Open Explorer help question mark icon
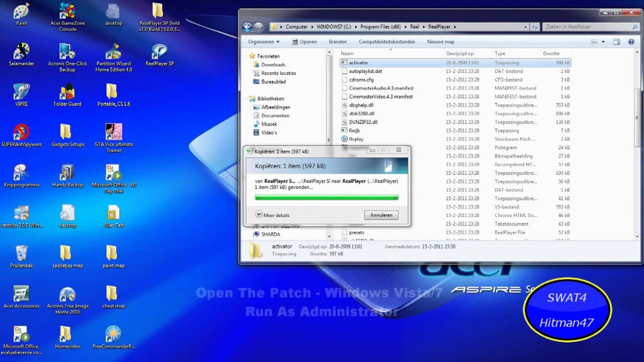This screenshot has height=362, width=644. tap(631, 42)
